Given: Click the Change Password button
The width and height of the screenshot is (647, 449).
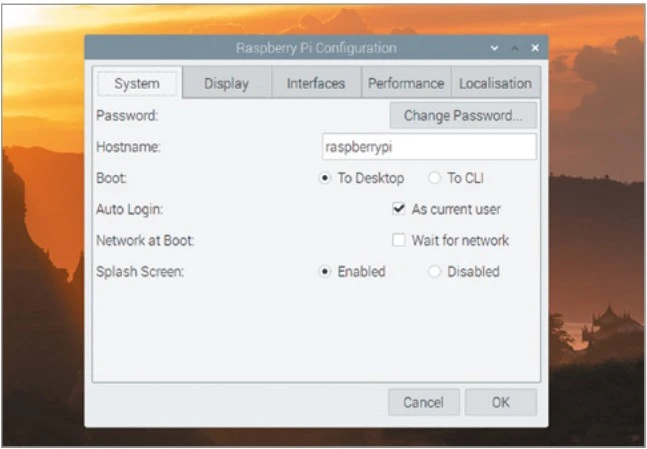Looking at the screenshot, I should pyautogui.click(x=463, y=116).
